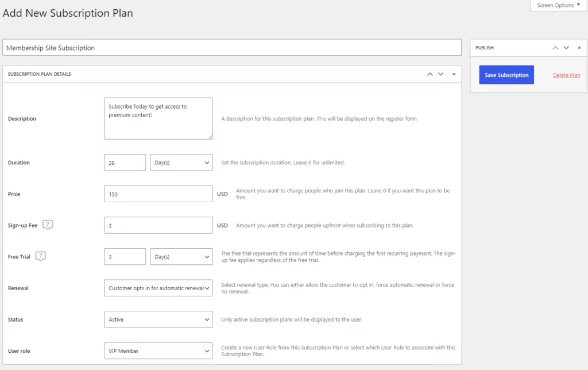Open Free Trial help tooltip icon
This screenshot has width=588, height=370.
(x=41, y=256)
